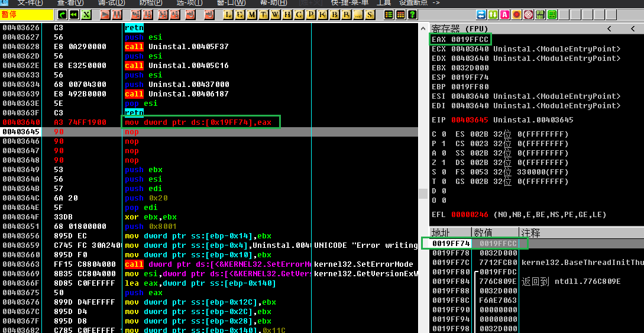This screenshot has height=333, width=644.
Task: Open the 调试(D) debug menu
Action: tap(111, 3)
